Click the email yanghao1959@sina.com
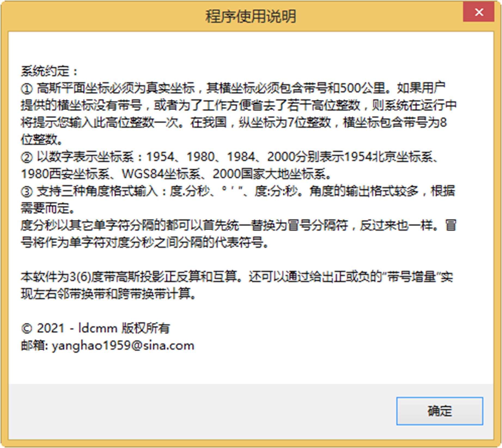 (x=123, y=346)
